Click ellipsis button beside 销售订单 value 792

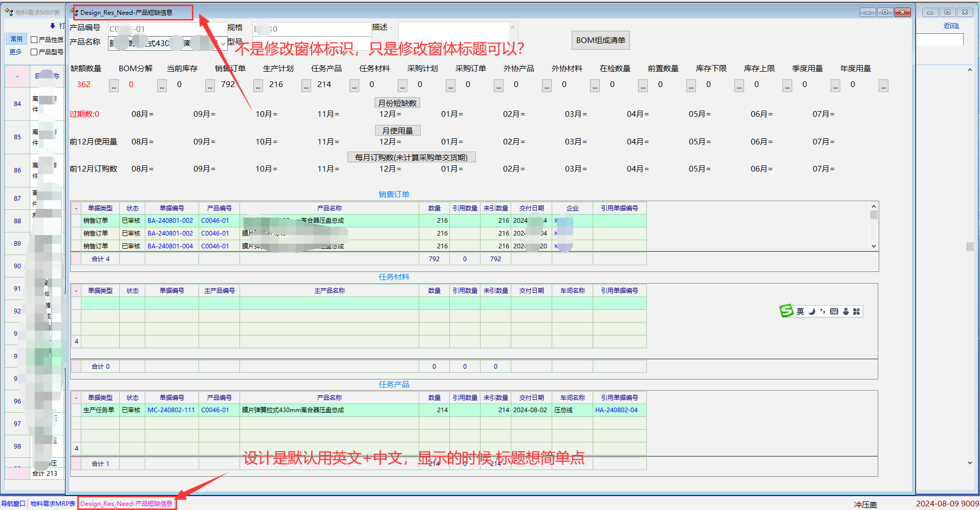258,86
